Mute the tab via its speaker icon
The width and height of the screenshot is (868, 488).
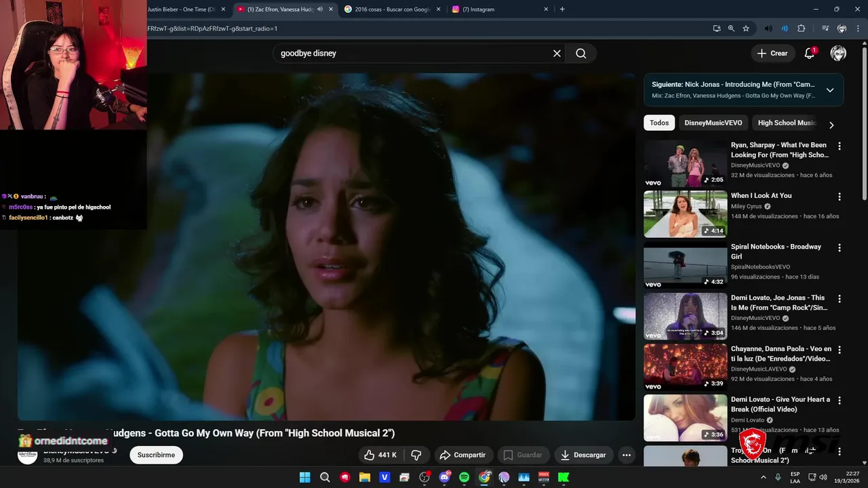pos(320,9)
